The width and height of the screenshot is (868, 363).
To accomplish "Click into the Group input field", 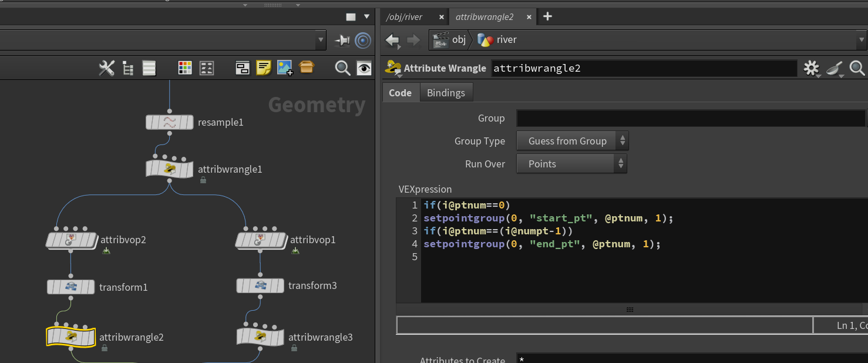I will pos(691,118).
